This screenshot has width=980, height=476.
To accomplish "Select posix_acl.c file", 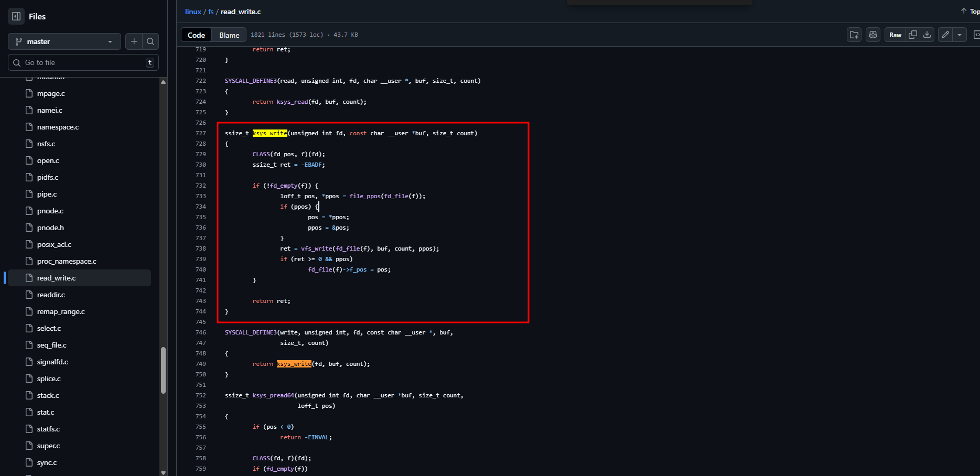I will pyautogui.click(x=54, y=244).
